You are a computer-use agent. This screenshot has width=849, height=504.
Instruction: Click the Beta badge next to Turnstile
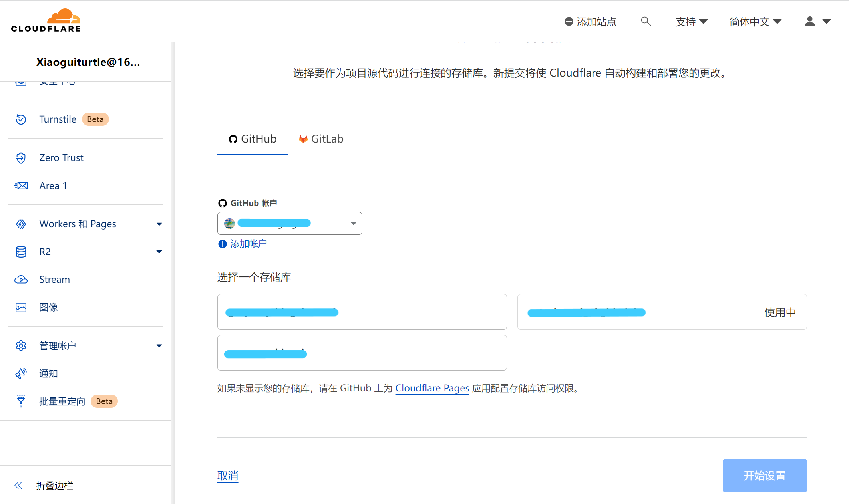(95, 119)
